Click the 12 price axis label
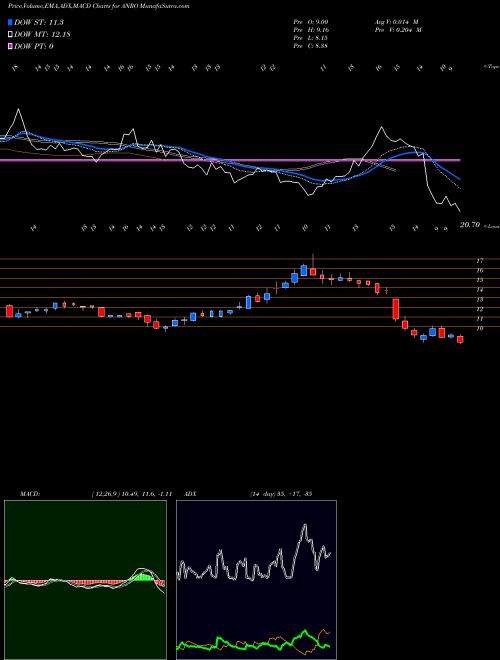This screenshot has width=500, height=660. point(479,309)
